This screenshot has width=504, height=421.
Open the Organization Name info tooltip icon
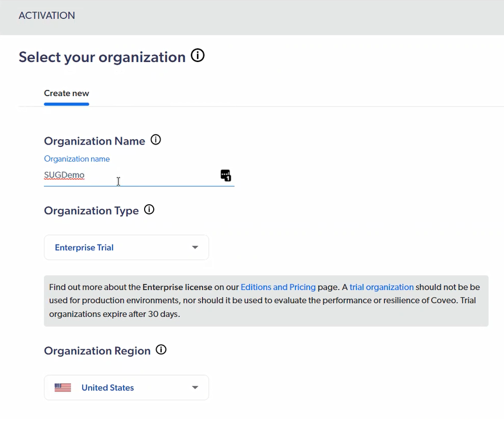155,140
